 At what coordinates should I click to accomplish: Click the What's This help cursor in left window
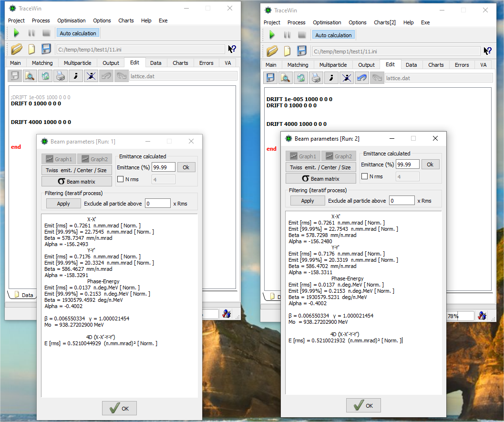point(232,49)
